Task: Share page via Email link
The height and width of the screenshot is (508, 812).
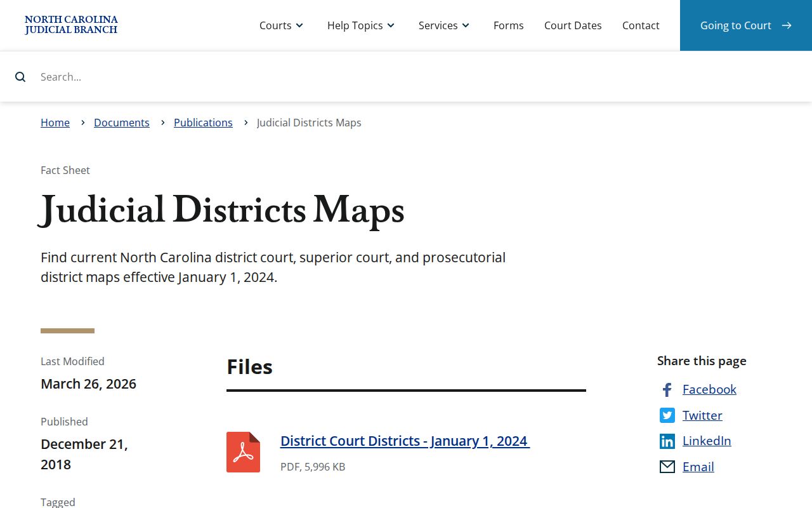Action: pos(698,467)
